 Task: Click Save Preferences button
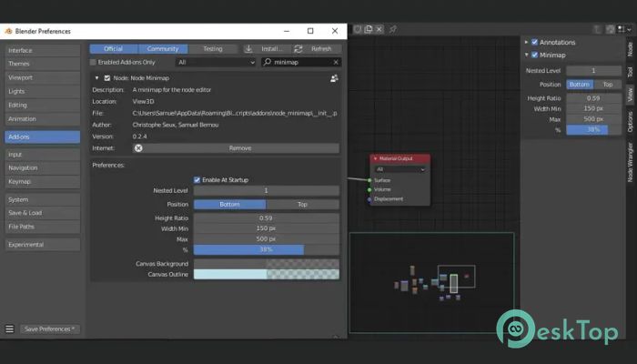[49, 329]
